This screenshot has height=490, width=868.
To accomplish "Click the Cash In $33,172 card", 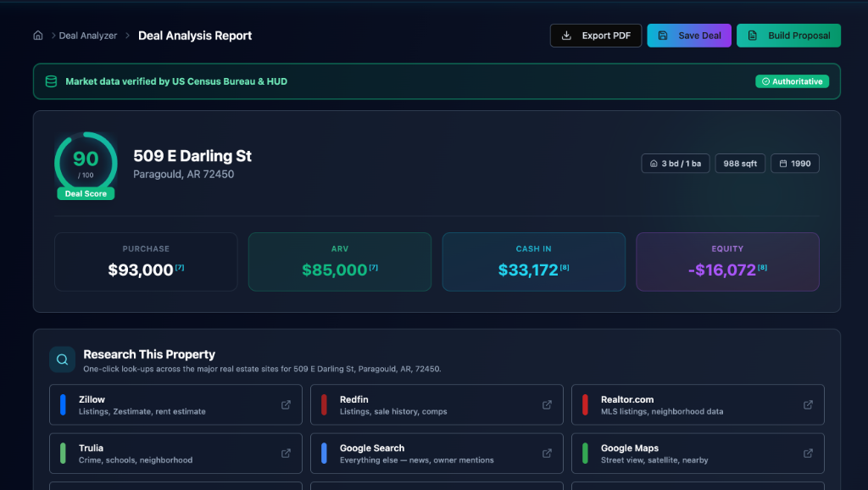I will point(534,262).
